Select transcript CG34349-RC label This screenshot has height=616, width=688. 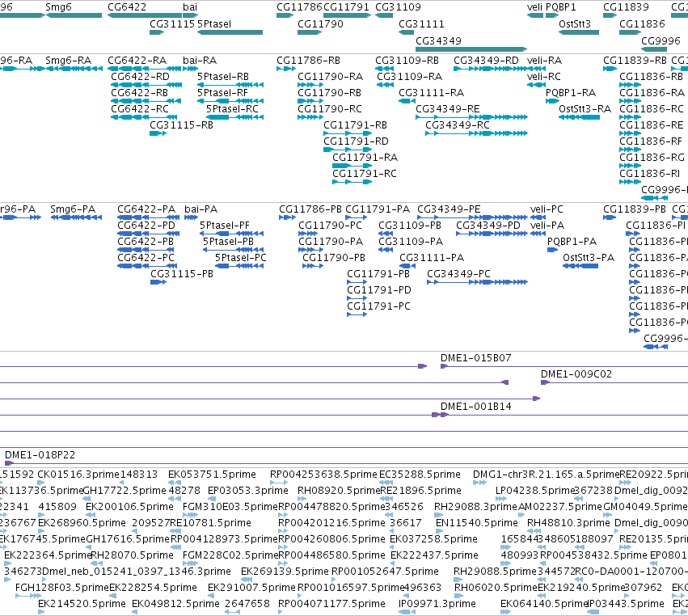[458, 125]
